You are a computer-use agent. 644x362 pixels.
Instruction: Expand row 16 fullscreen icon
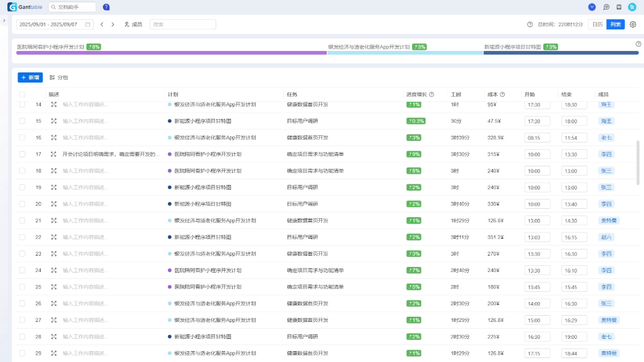point(54,137)
